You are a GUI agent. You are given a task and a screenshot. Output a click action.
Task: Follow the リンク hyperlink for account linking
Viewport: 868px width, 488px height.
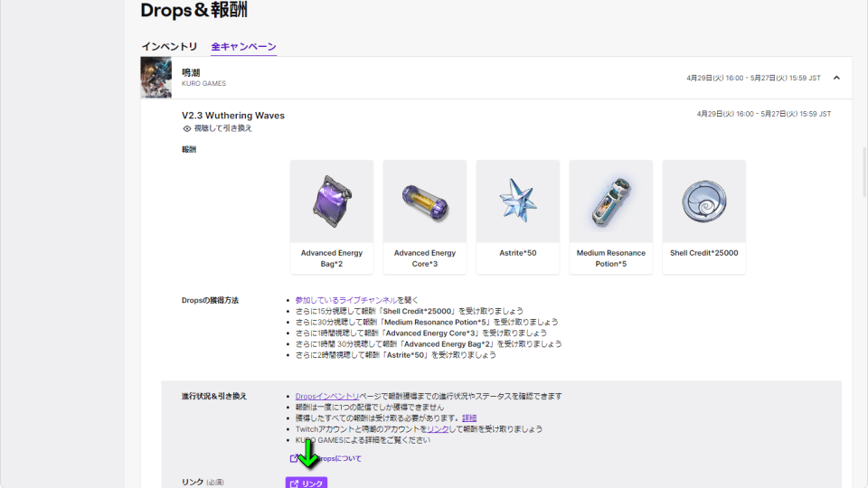[438, 429]
